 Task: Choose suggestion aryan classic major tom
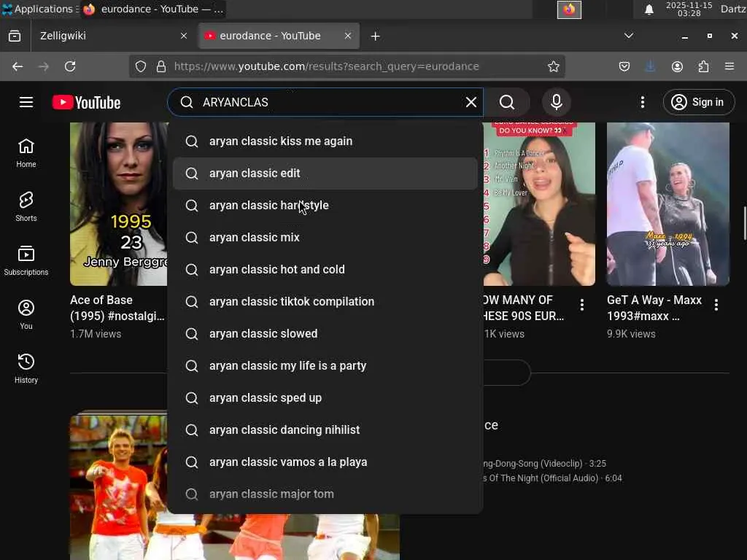[325, 494]
